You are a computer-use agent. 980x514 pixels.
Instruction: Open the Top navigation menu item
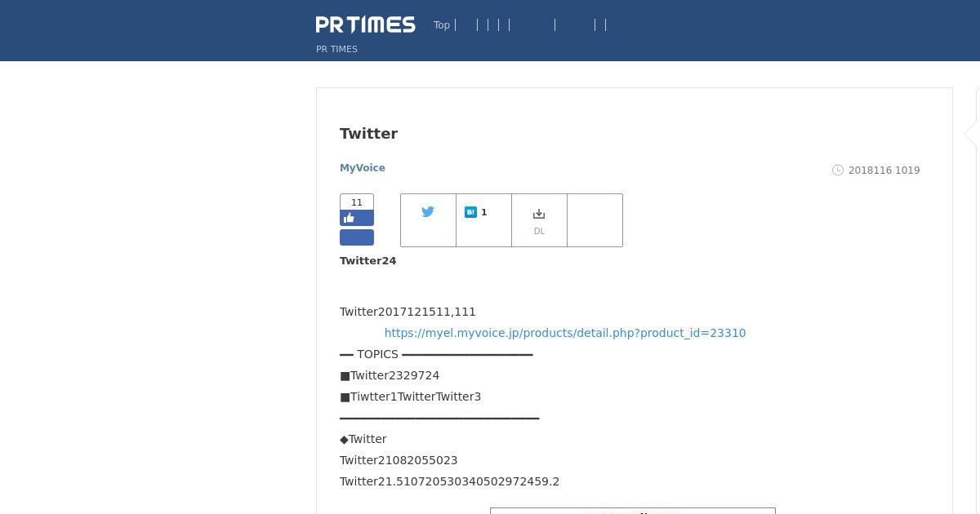tap(442, 25)
